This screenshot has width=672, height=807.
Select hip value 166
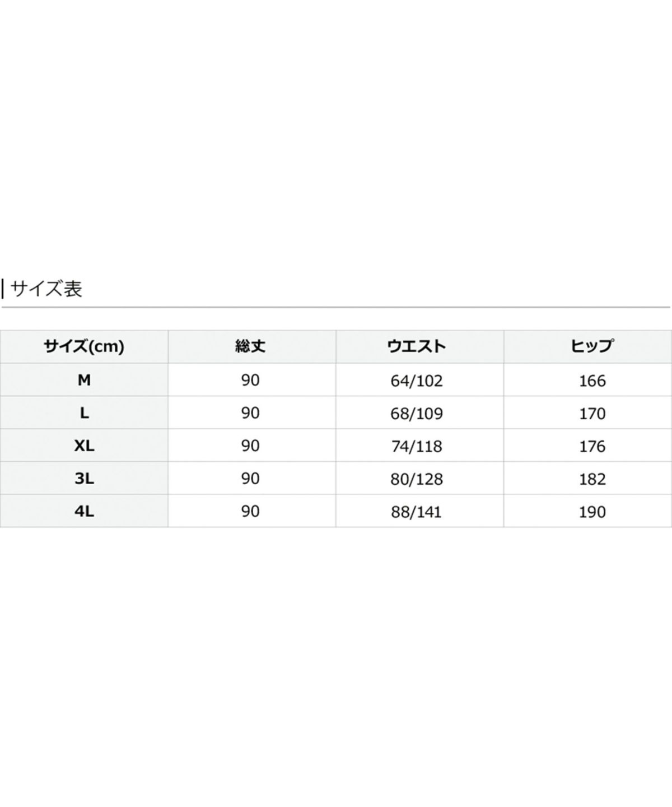[592, 381]
